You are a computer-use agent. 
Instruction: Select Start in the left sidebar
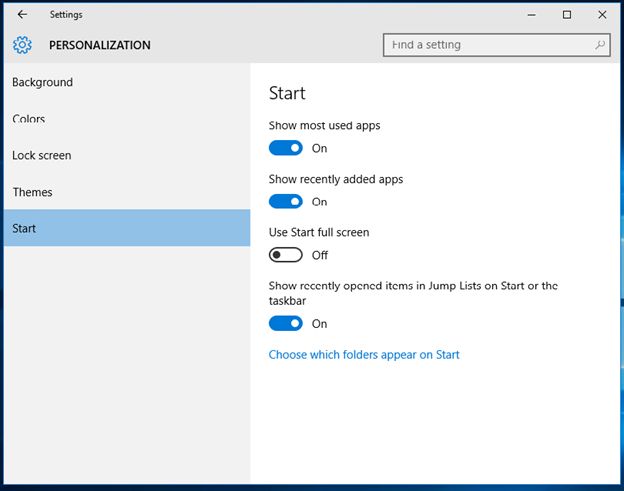click(x=25, y=228)
